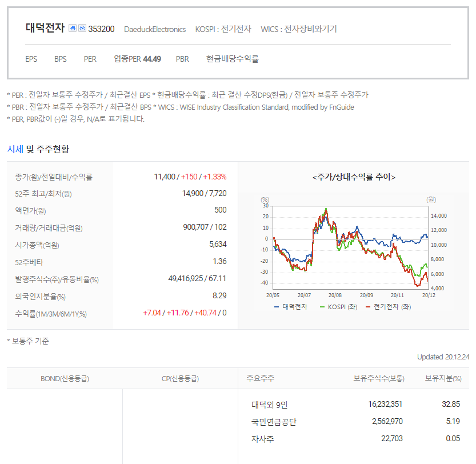Click the ownership percent 0.05
The width and height of the screenshot is (476, 464).
pos(453,438)
